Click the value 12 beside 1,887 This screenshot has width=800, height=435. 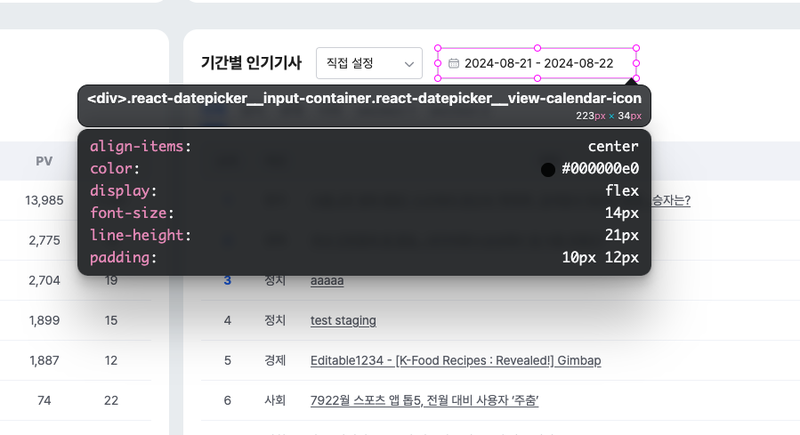pyautogui.click(x=111, y=361)
